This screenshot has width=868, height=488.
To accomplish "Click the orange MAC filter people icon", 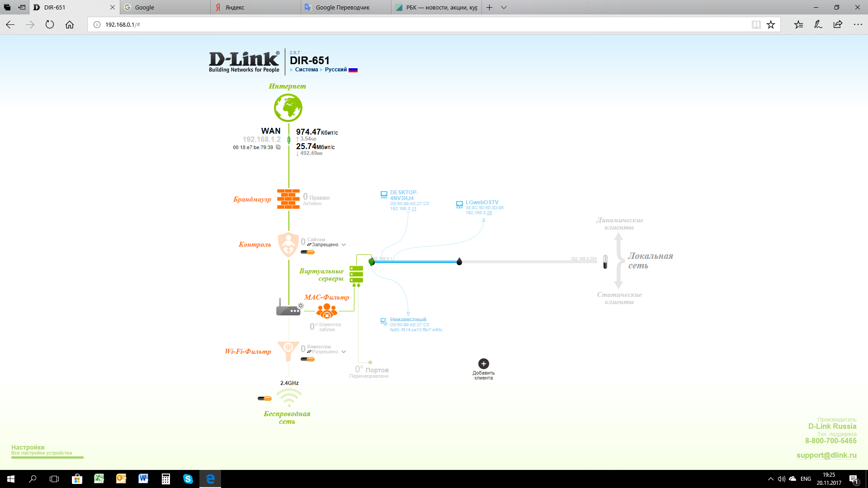I will (327, 311).
